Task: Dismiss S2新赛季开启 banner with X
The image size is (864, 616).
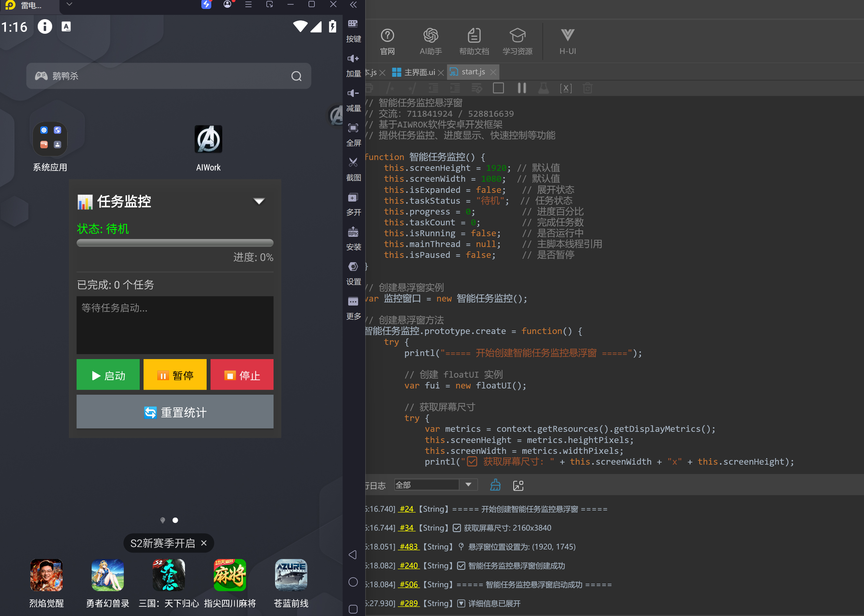Action: click(204, 543)
